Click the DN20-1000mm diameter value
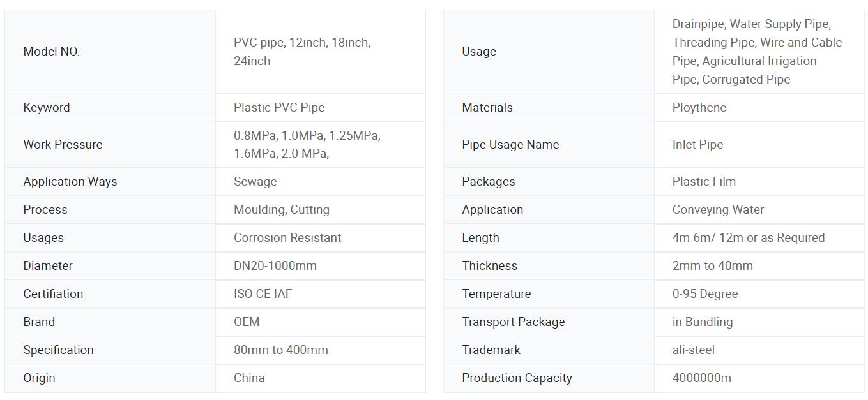 275,265
